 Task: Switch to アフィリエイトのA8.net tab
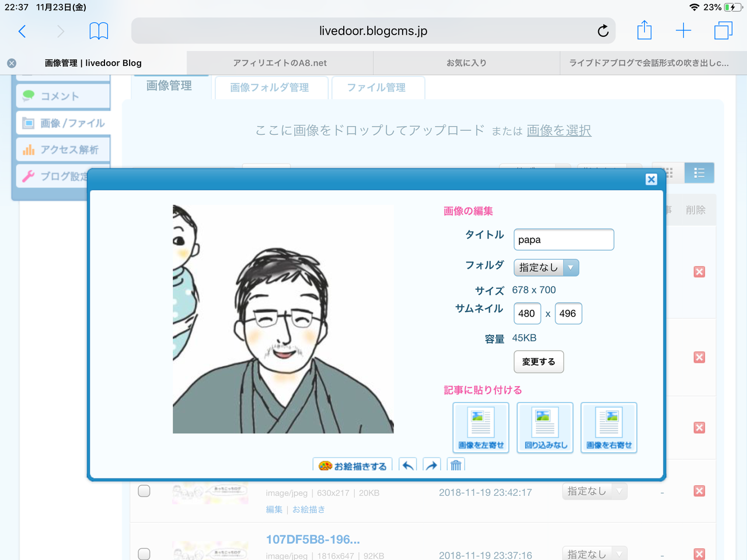(x=280, y=63)
